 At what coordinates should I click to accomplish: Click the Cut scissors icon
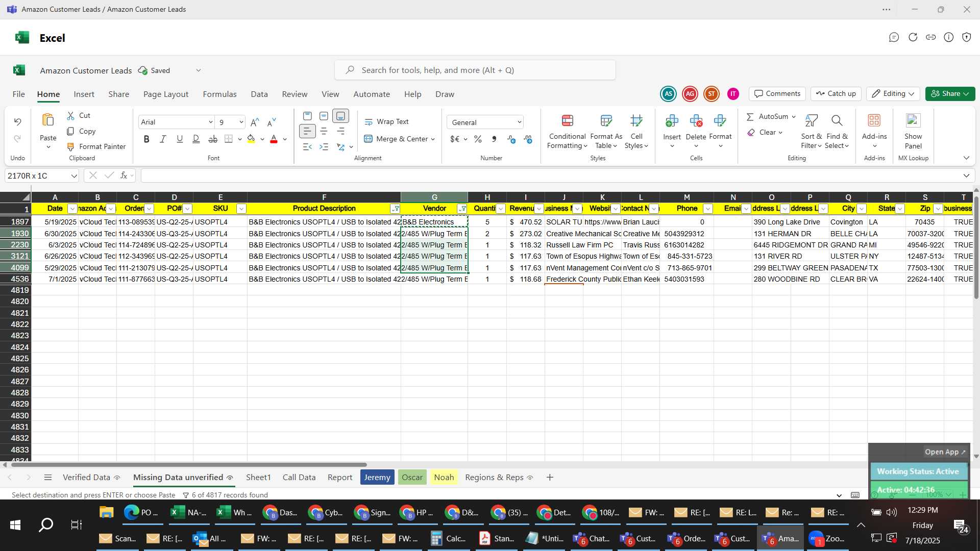click(x=71, y=116)
